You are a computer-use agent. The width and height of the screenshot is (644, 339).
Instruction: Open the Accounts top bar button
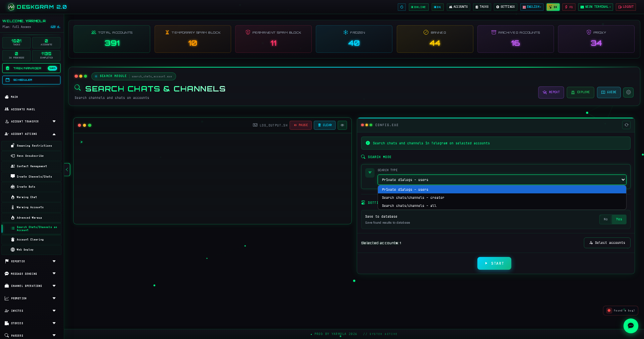point(458,7)
